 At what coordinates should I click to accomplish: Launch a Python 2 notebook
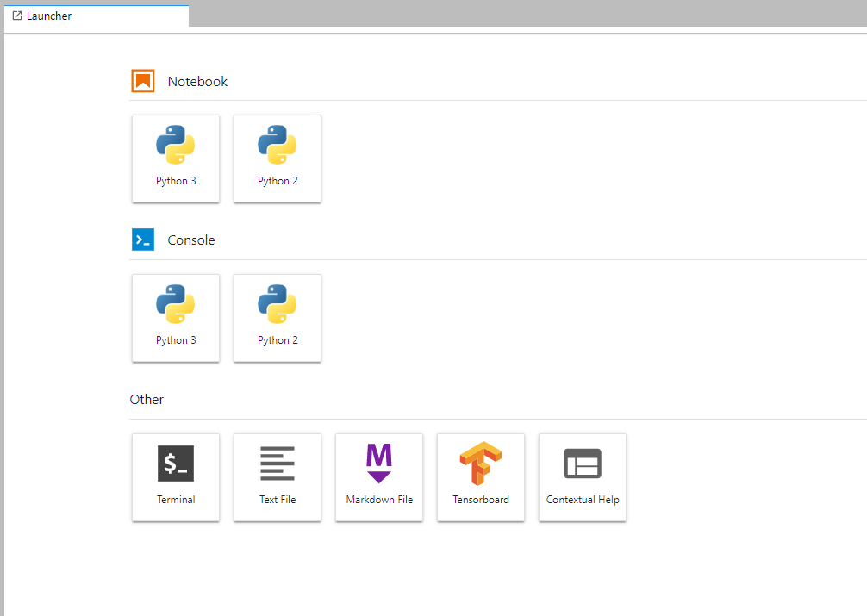(278, 159)
